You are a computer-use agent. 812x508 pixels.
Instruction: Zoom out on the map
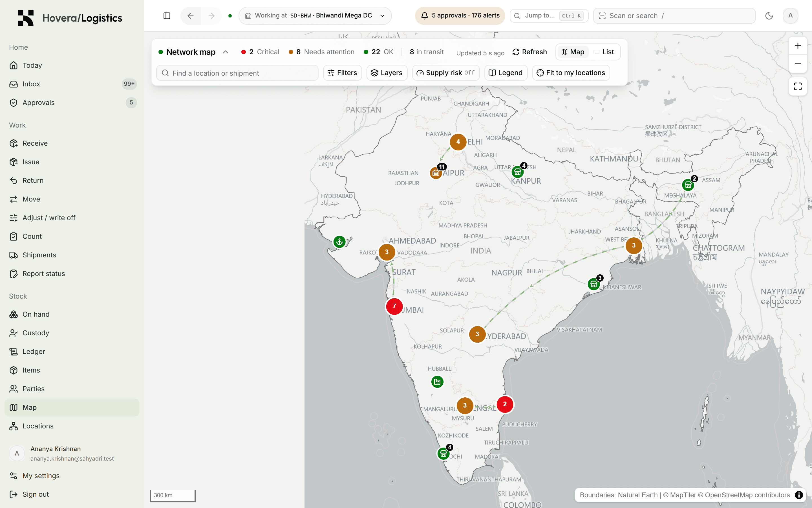point(798,64)
